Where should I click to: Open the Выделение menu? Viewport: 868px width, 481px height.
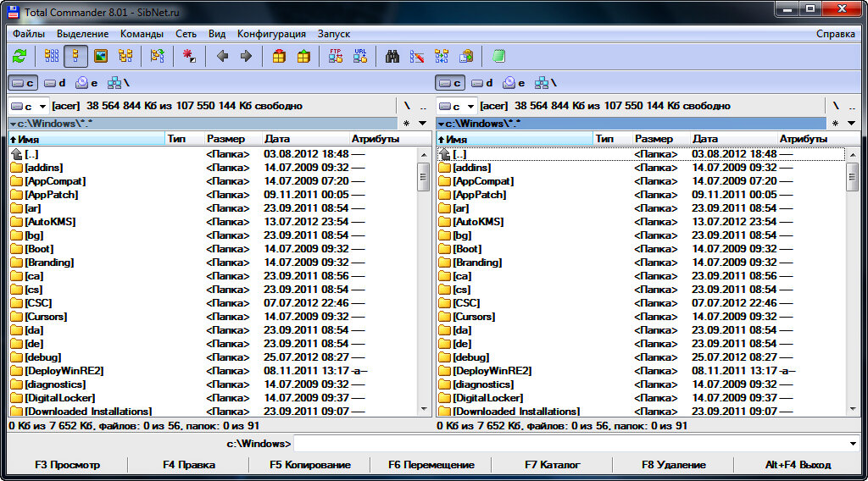82,34
